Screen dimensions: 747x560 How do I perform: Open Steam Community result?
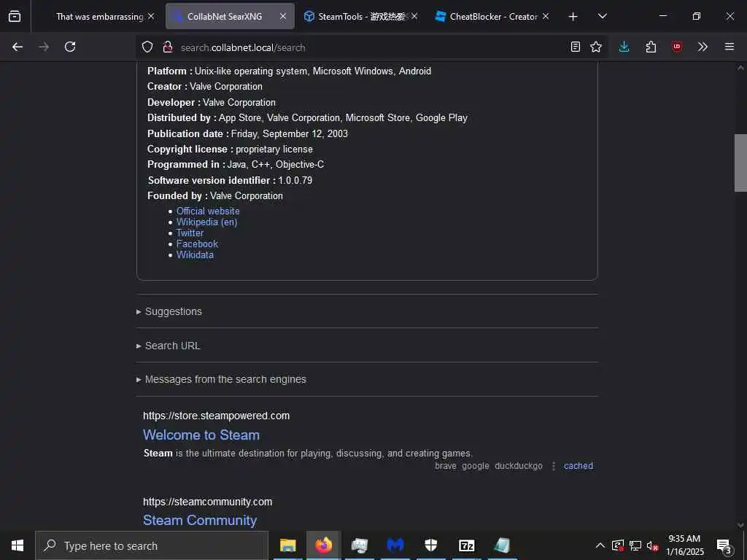pos(200,520)
